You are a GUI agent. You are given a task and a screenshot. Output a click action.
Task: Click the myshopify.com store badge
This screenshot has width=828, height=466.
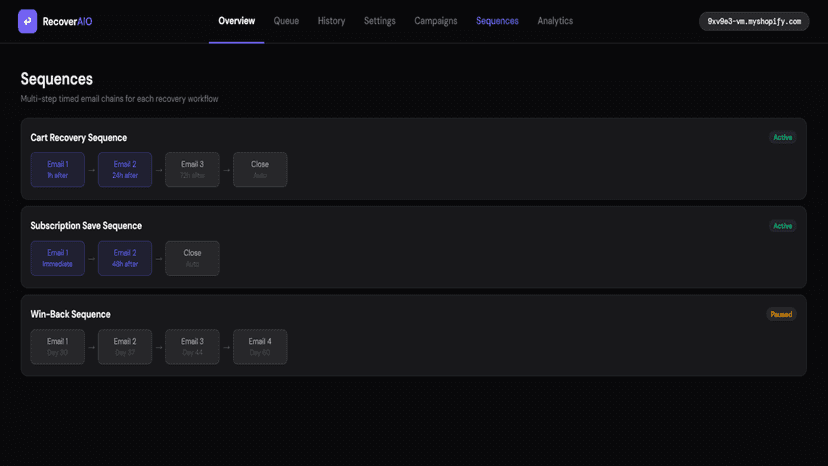(x=754, y=22)
